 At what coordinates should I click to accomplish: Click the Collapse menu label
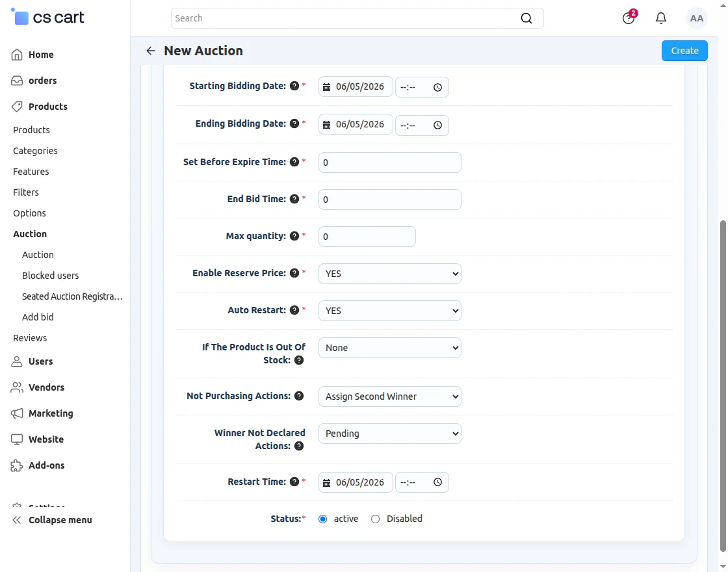(x=60, y=520)
